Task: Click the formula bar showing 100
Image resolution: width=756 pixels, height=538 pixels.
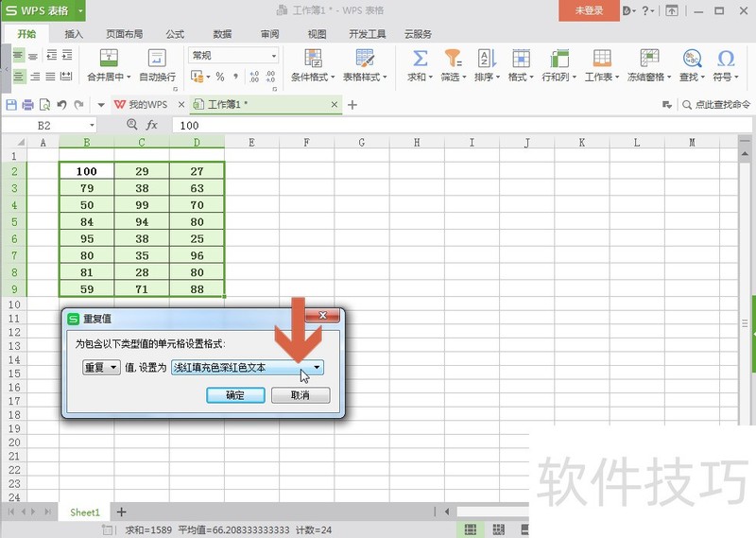Action: tap(462, 126)
